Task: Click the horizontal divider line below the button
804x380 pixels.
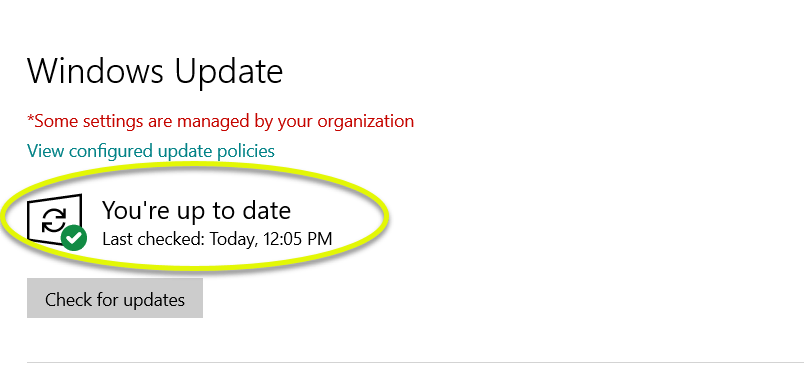Action: point(415,363)
